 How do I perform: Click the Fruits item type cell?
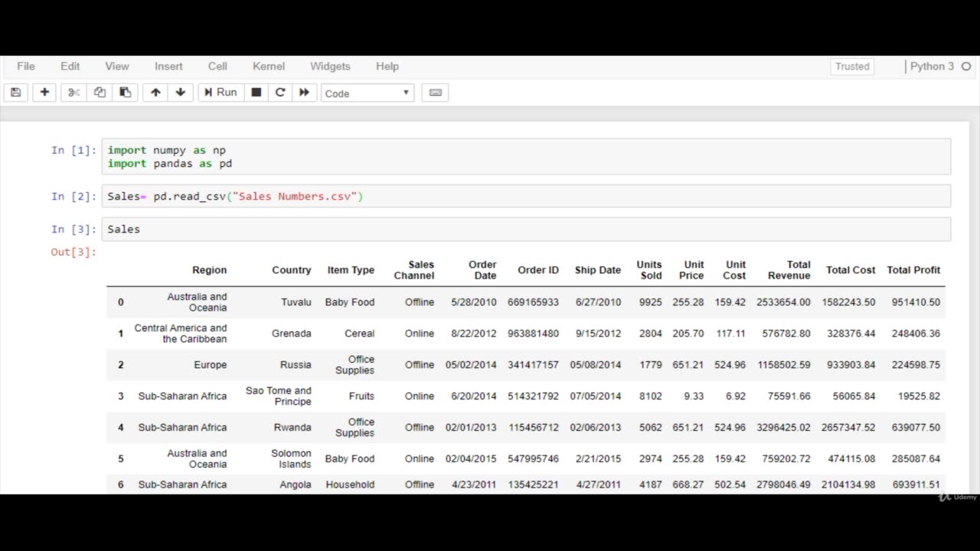(361, 396)
